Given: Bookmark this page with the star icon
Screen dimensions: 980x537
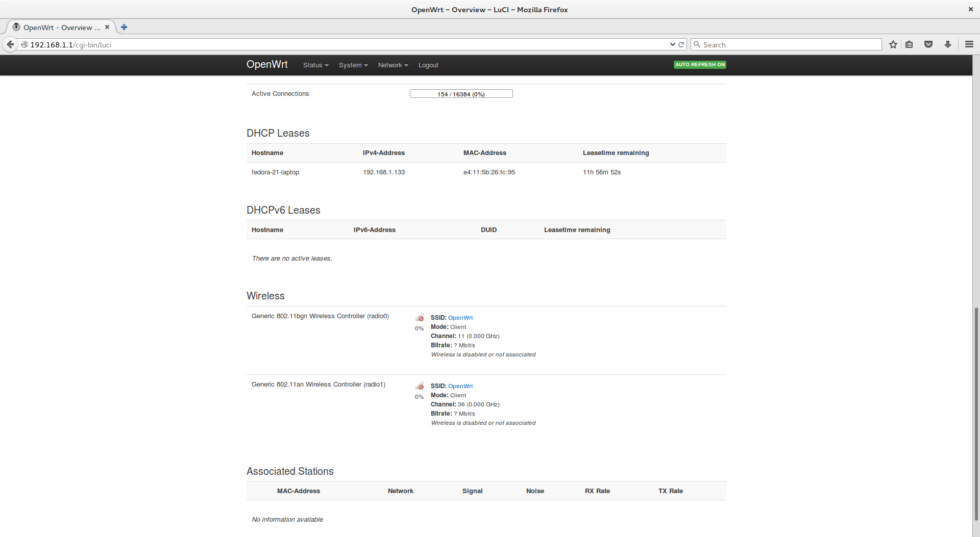Looking at the screenshot, I should [893, 44].
